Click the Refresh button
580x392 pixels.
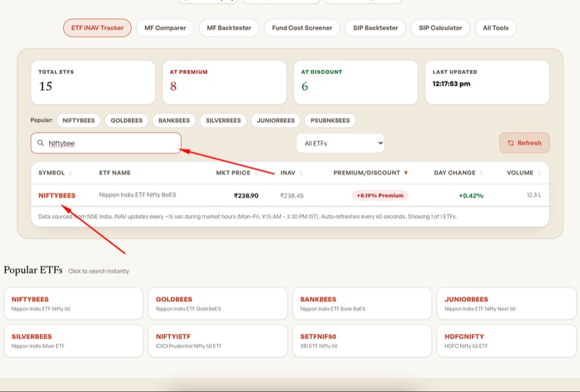[524, 143]
